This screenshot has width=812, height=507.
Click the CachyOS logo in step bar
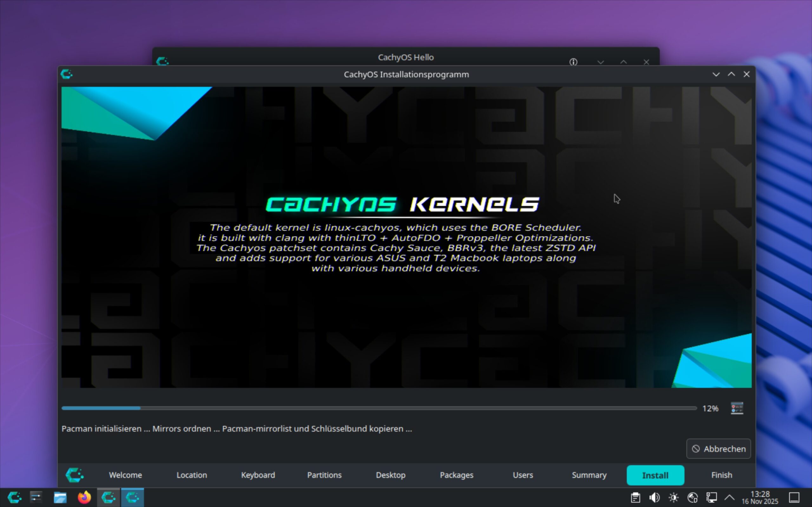tap(75, 475)
